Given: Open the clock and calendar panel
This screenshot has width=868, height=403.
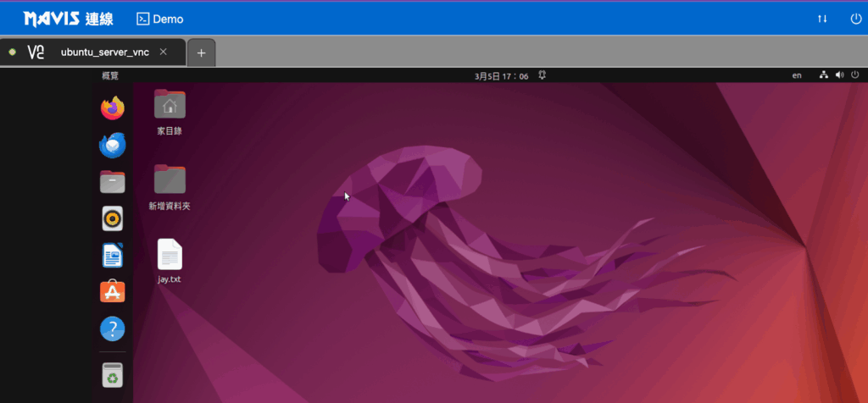Looking at the screenshot, I should [502, 76].
